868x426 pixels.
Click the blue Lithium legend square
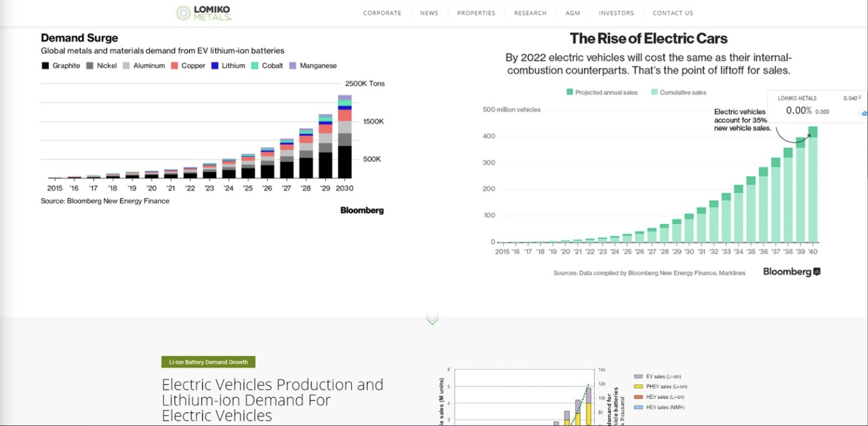215,66
